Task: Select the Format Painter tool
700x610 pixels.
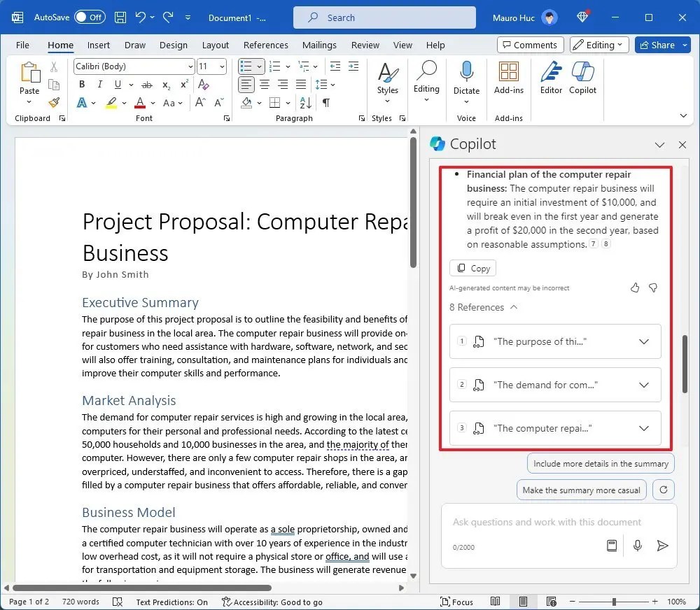Action: click(x=54, y=102)
